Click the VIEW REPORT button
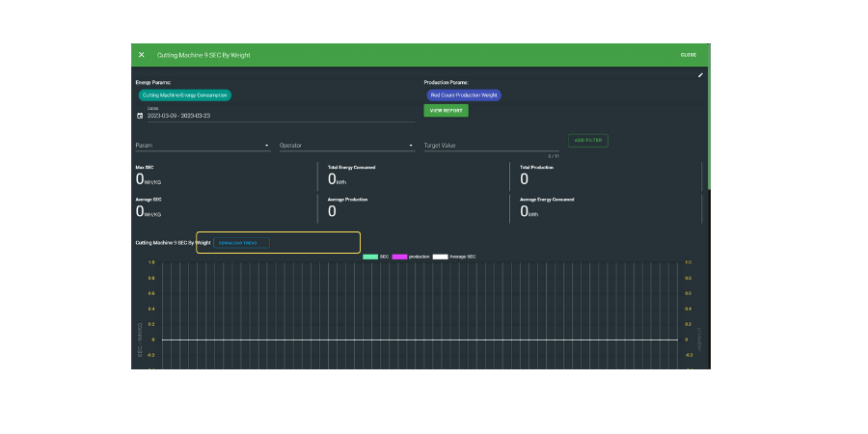Image resolution: width=868 pixels, height=434 pixels. 446,111
